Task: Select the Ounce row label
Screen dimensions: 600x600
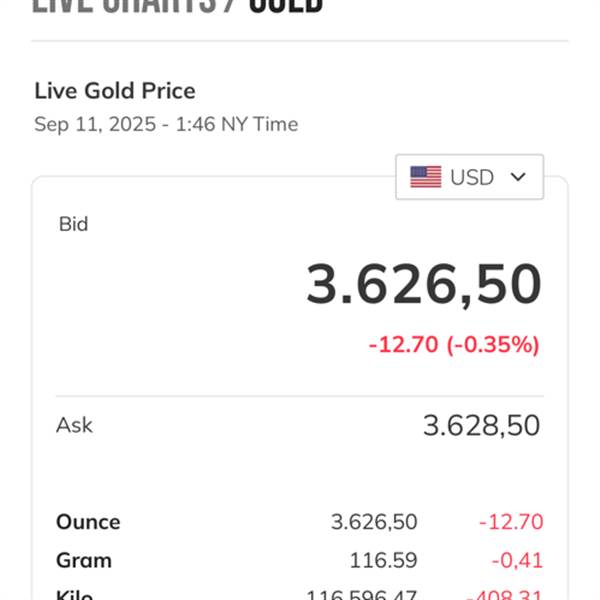Action: [x=88, y=522]
